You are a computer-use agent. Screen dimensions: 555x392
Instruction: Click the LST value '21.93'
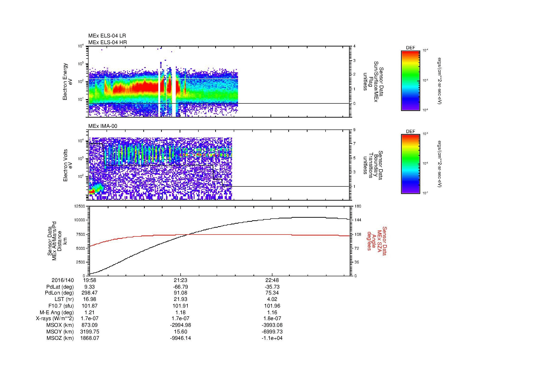(x=180, y=300)
